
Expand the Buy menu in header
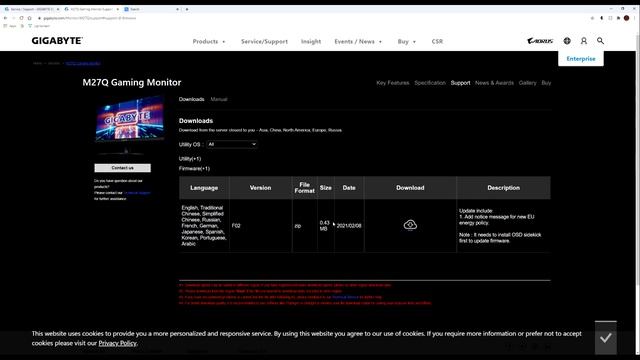(407, 42)
